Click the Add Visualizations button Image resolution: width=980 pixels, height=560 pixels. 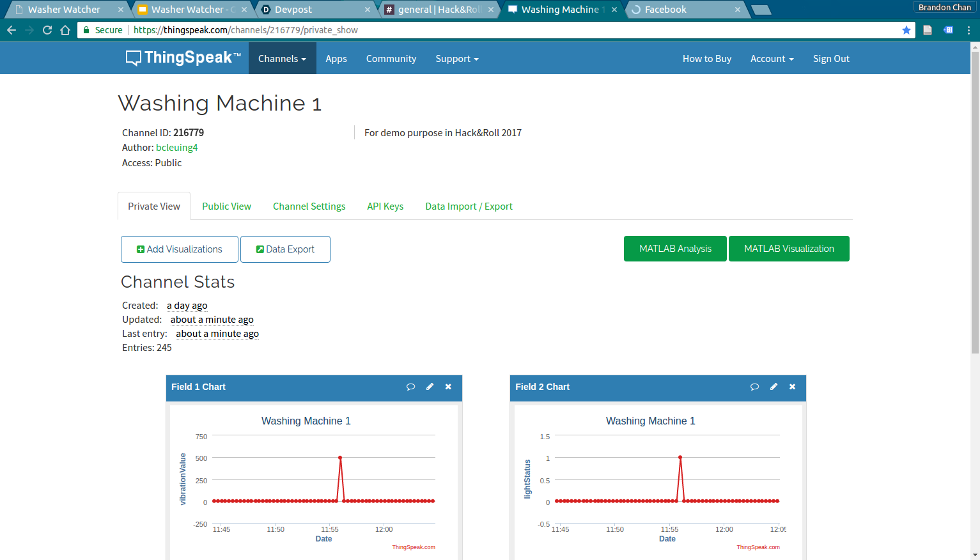(x=180, y=249)
